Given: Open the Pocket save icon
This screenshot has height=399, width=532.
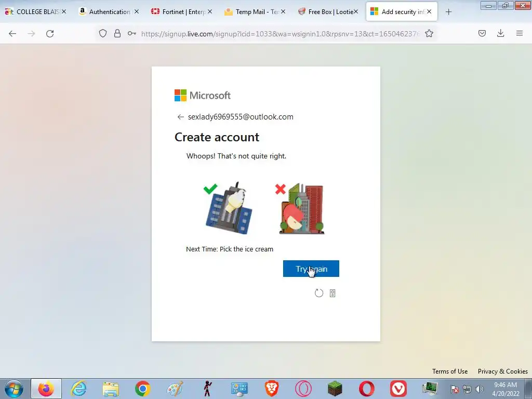Looking at the screenshot, I should (x=482, y=33).
